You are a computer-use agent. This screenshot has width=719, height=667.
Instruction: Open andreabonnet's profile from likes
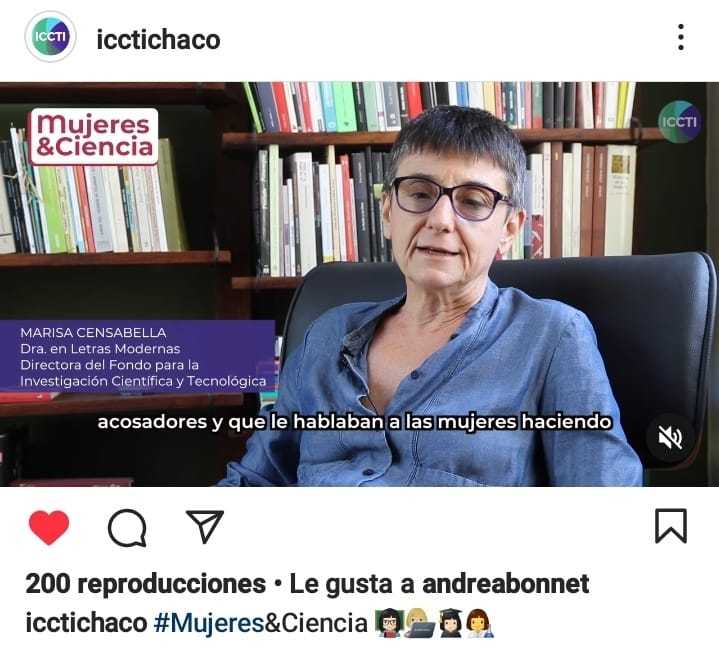tap(505, 584)
